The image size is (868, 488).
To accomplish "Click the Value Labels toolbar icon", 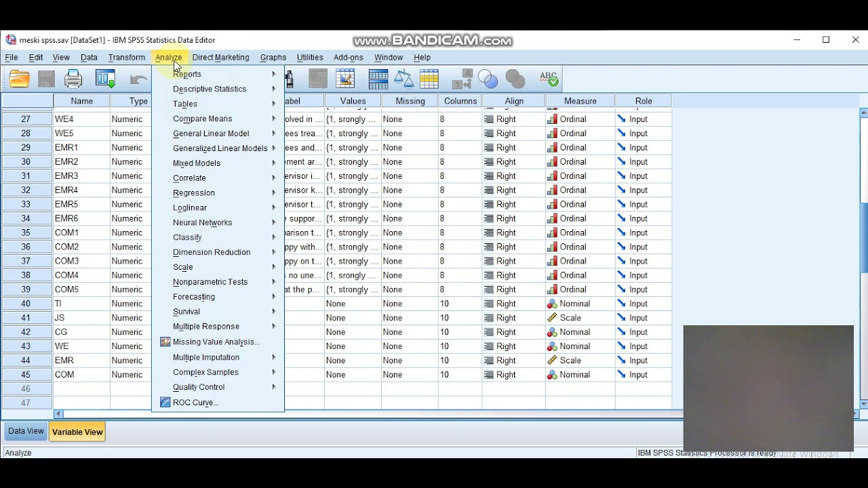I will tap(462, 79).
